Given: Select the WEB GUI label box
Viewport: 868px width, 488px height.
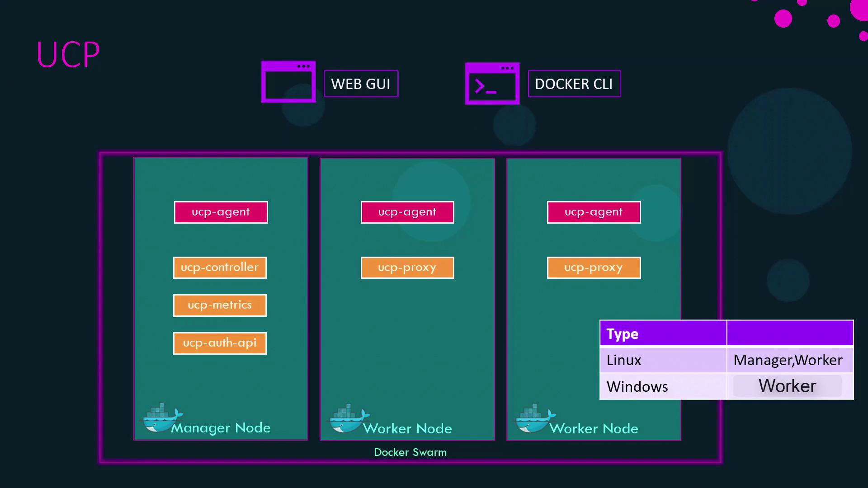Looking at the screenshot, I should (x=361, y=84).
